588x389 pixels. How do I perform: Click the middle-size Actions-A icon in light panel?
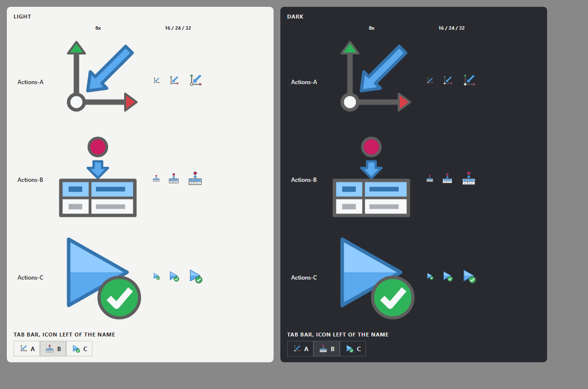[x=174, y=80]
